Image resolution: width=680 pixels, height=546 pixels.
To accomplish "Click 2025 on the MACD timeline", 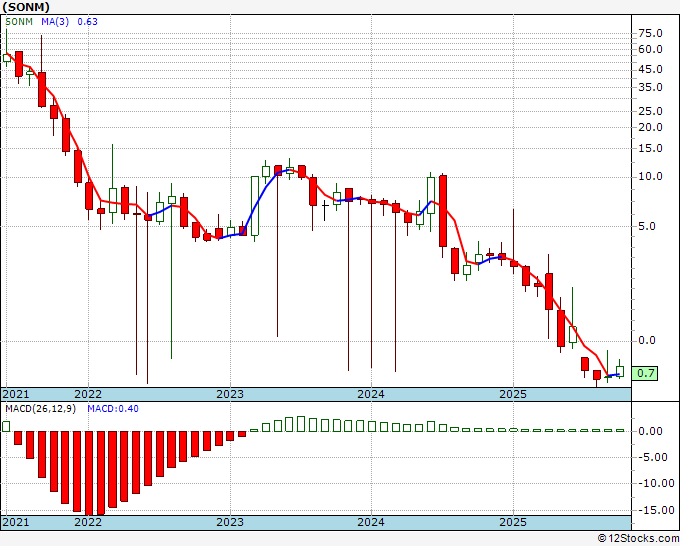I will point(513,522).
